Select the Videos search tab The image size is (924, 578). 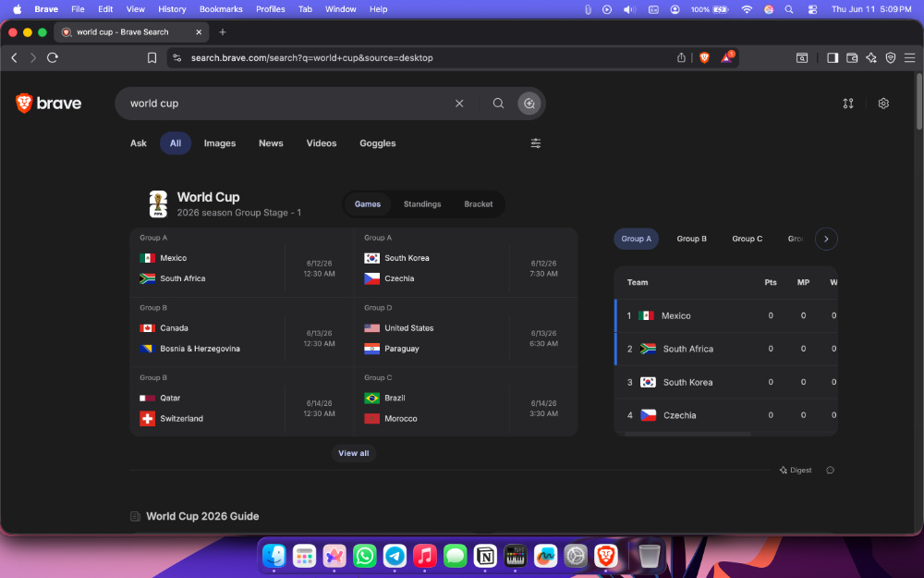[322, 143]
